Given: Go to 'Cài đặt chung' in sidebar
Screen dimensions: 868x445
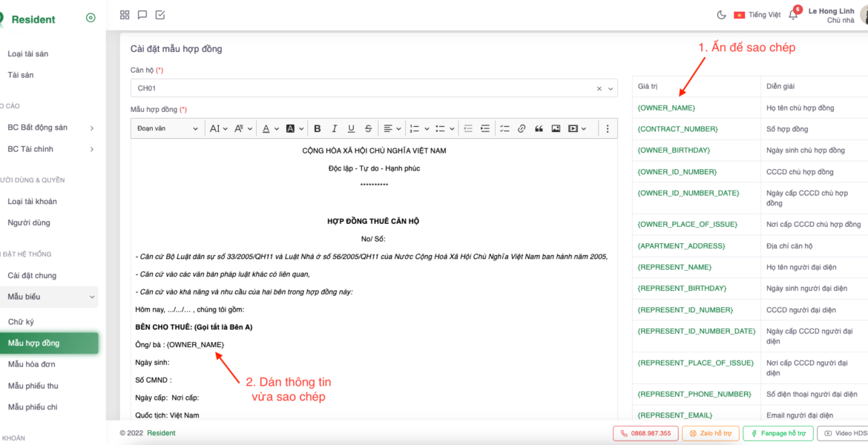Looking at the screenshot, I should tap(32, 276).
